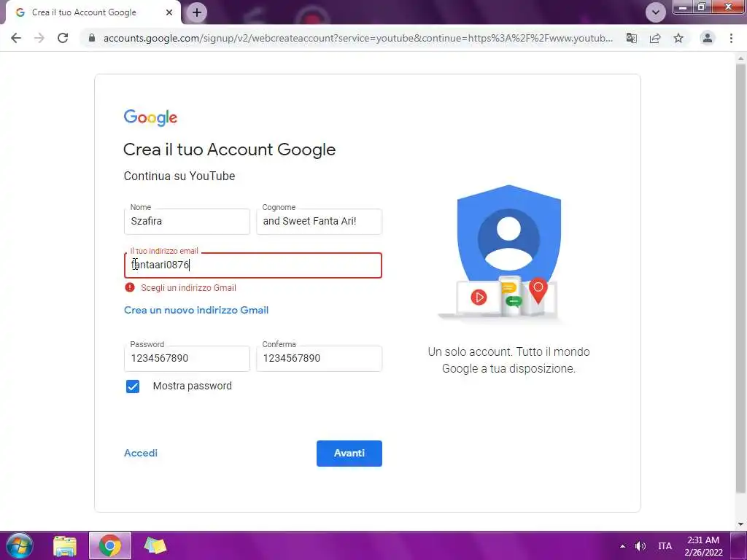Focus the Password field
The image size is (747, 560).
pyautogui.click(x=187, y=359)
